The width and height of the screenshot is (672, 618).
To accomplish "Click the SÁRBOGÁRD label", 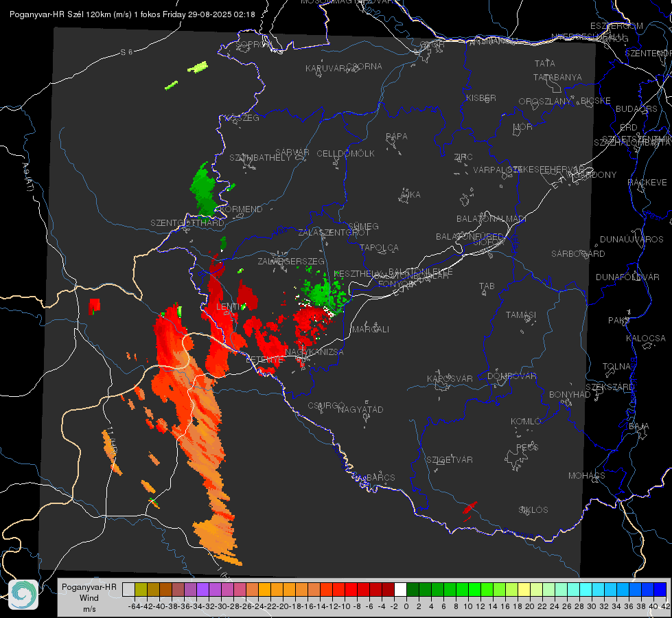I will (x=578, y=254).
